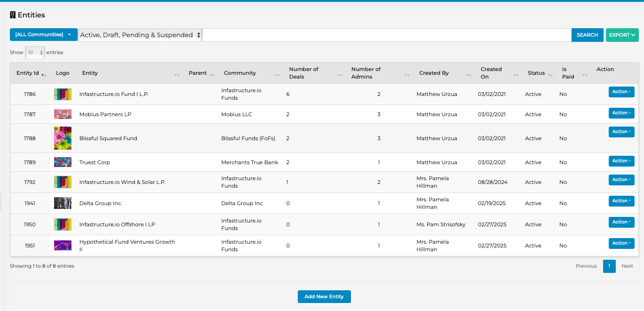Click Add New Entity button
The image size is (644, 311).
(x=324, y=297)
